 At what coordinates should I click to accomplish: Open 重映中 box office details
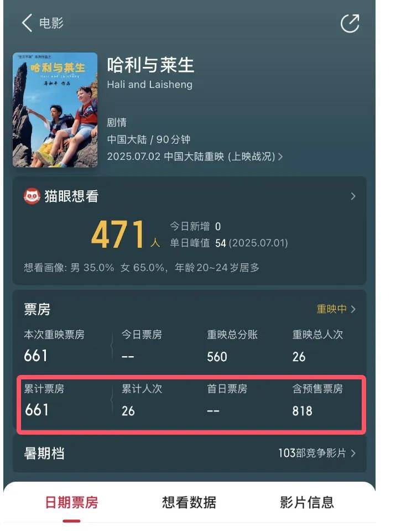click(x=336, y=309)
